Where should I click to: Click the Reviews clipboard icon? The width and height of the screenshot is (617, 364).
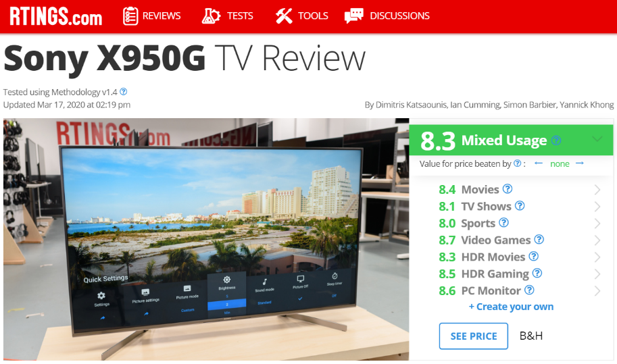130,16
